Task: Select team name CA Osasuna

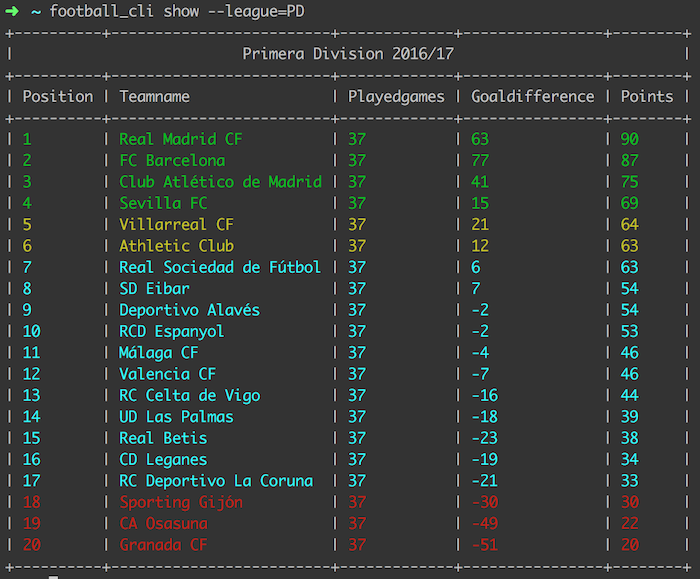Action: (x=163, y=523)
